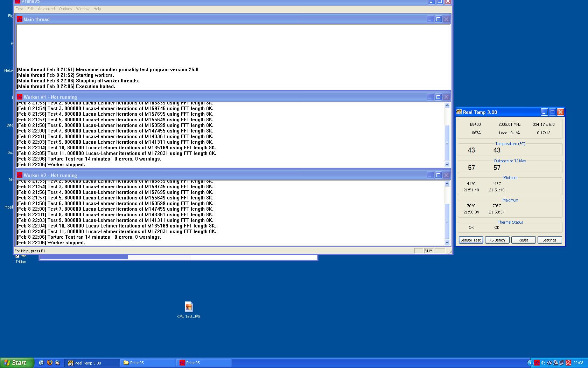Screen dimensions: 588x368
Task: Minimize the Main thread child window
Action: pos(430,19)
